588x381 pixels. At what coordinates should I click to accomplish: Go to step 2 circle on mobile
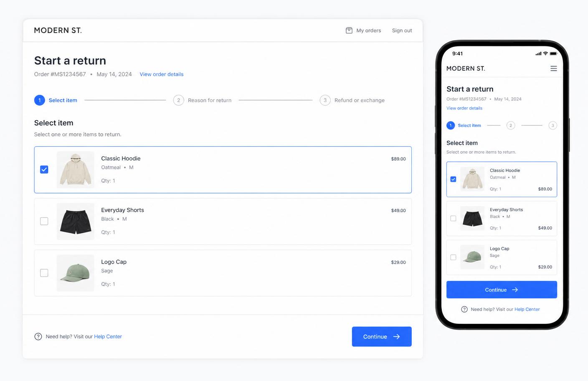[511, 125]
